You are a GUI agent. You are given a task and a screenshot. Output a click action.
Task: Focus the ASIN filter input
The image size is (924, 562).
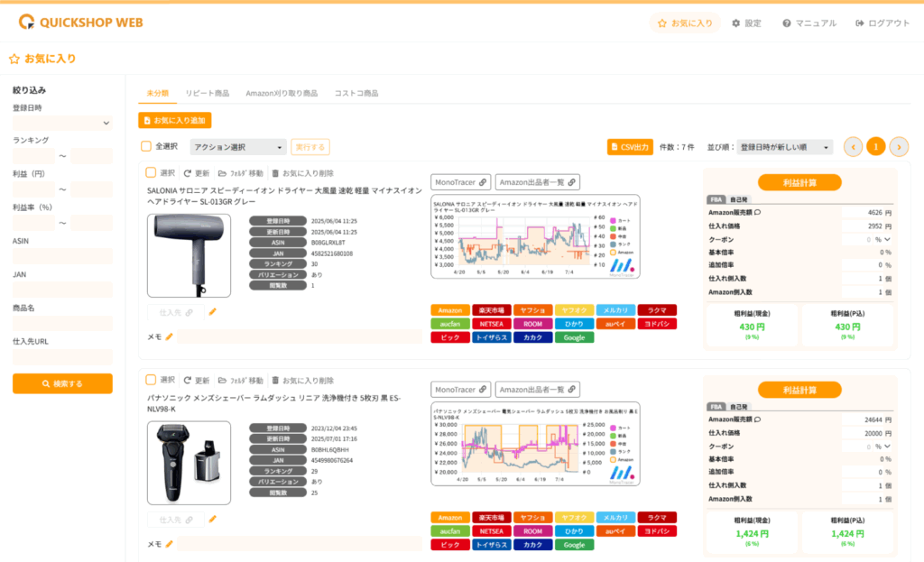point(62,256)
